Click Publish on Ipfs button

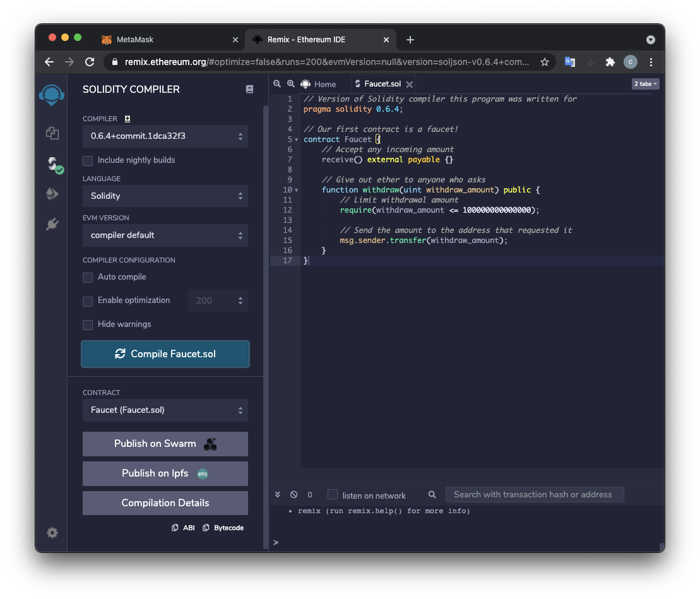pyautogui.click(x=165, y=473)
